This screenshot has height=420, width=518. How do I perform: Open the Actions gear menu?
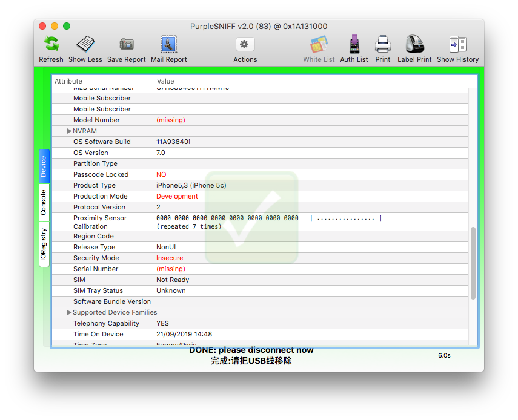245,44
